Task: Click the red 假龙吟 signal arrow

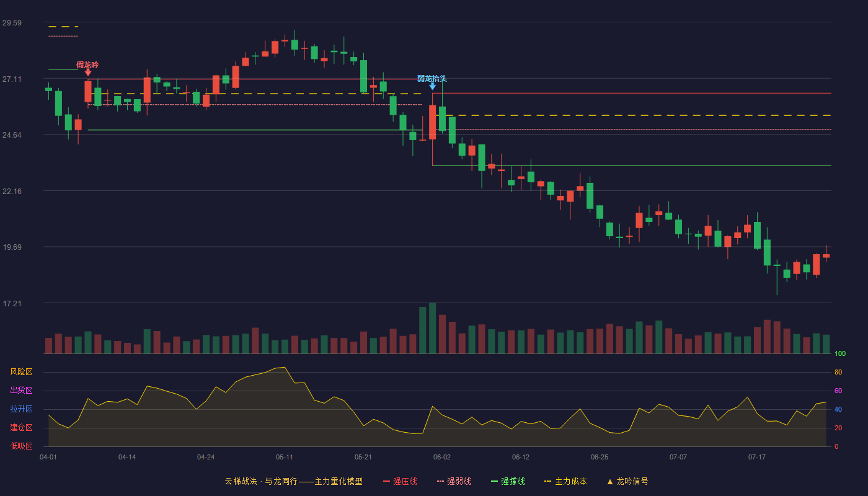Action: (88, 73)
